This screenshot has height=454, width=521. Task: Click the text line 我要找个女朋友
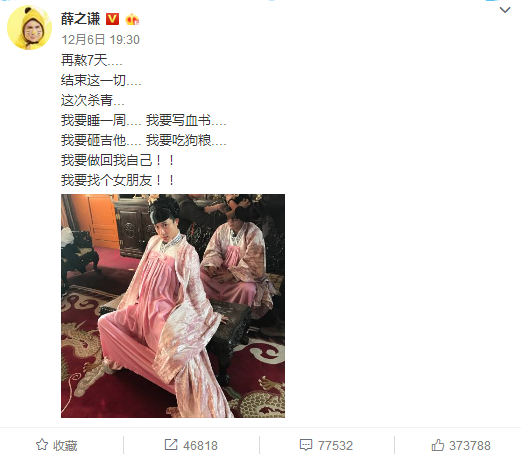[118, 180]
